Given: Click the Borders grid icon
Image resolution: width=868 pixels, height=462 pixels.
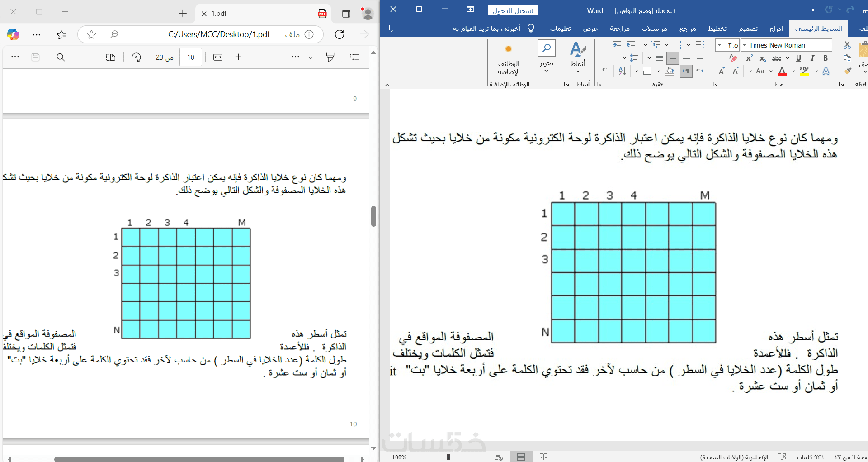Looking at the screenshot, I should pos(647,71).
